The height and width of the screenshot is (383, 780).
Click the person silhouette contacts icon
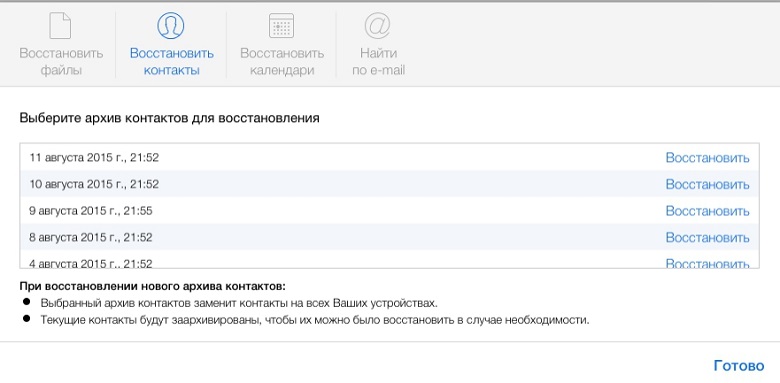tap(171, 25)
